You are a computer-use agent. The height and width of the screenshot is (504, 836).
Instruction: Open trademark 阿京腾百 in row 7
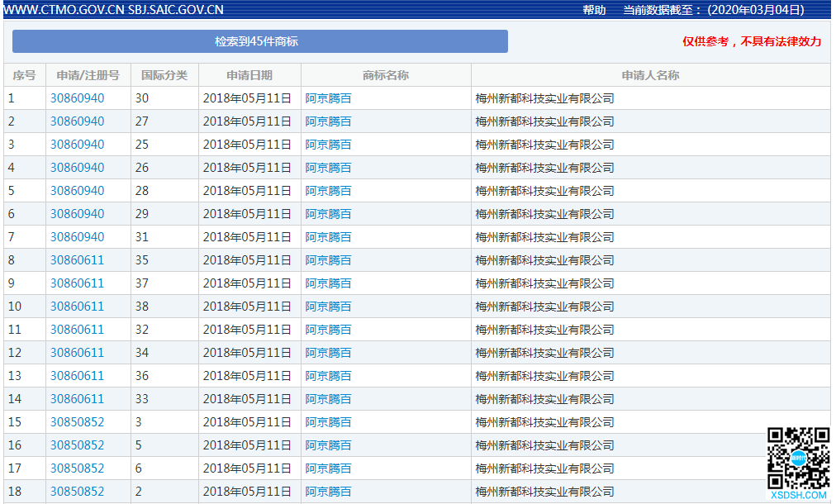point(329,237)
